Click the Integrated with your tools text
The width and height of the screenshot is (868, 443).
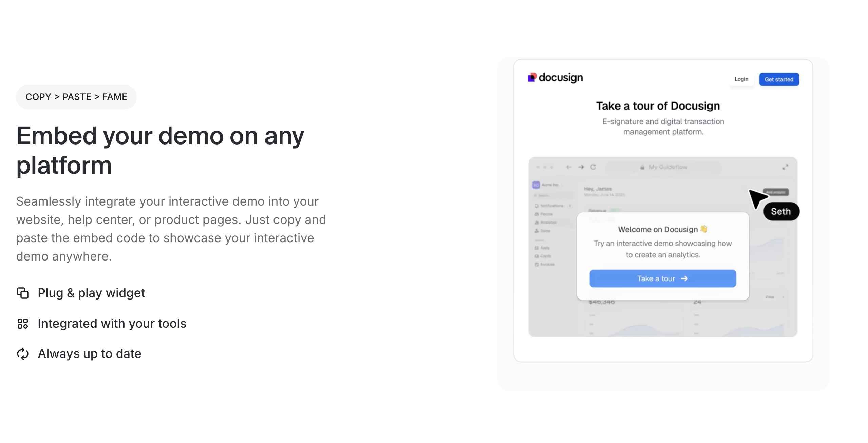[112, 324]
